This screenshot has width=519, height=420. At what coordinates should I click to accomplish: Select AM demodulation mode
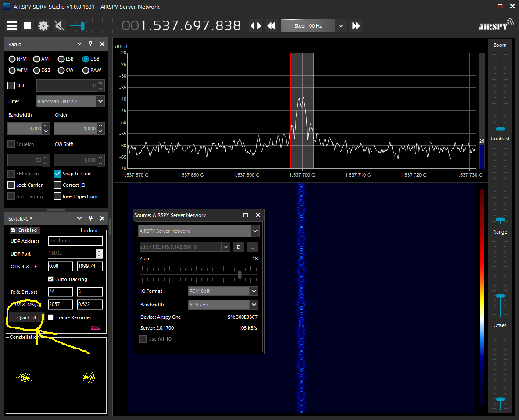tap(41, 59)
